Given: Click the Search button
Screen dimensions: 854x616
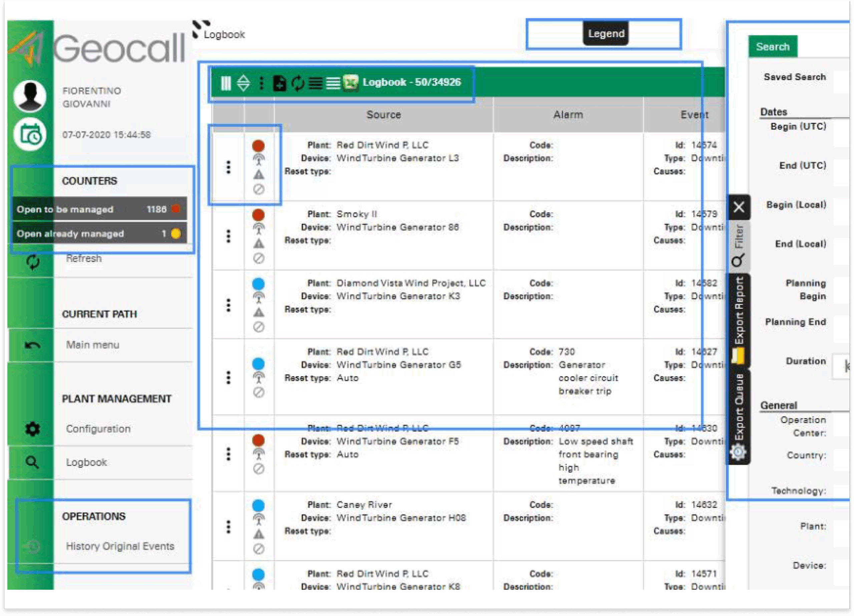Looking at the screenshot, I should click(x=773, y=47).
